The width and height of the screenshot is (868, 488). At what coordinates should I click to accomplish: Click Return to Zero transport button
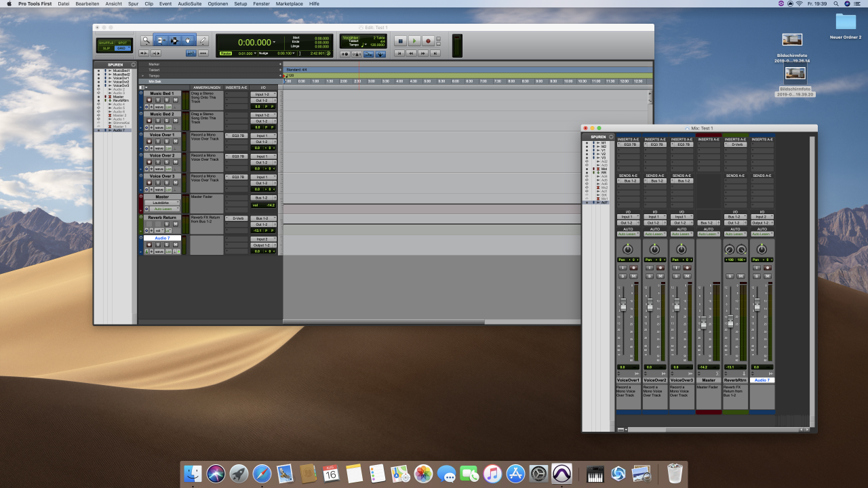399,54
